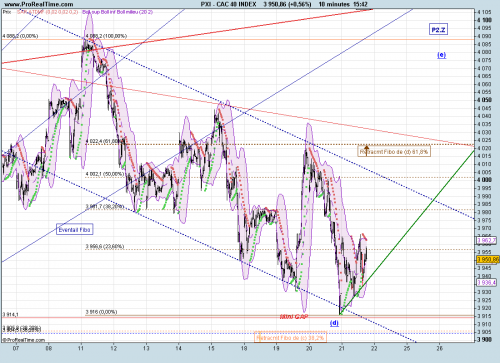This screenshot has height=363, width=500.
Task: Select the (d) wave label
Action: 334,323
